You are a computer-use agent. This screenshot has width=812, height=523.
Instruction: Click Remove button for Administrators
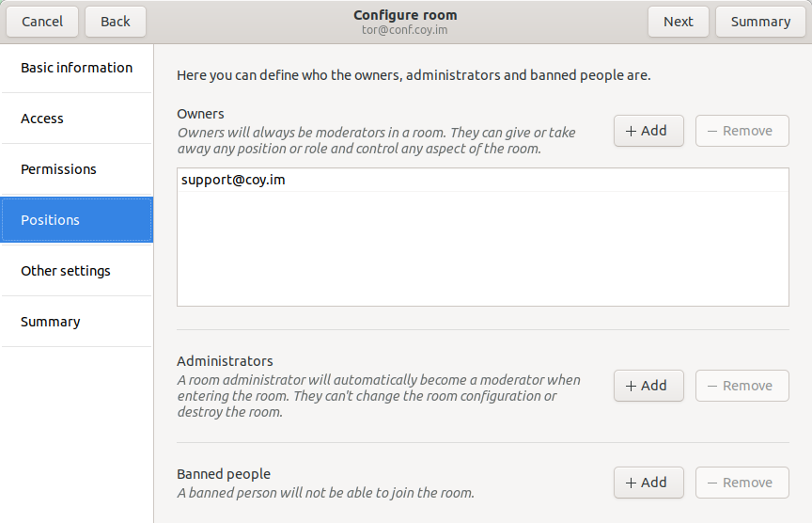tap(742, 386)
